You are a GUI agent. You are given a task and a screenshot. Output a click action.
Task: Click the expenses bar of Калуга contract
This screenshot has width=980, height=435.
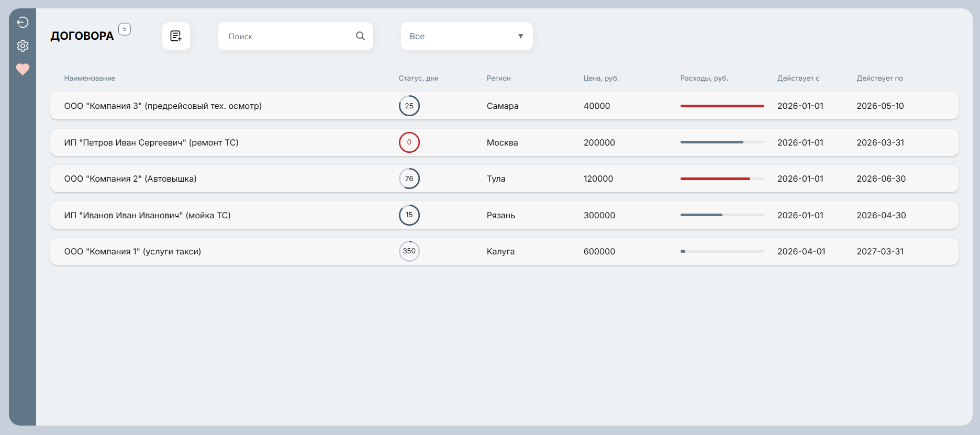point(722,251)
